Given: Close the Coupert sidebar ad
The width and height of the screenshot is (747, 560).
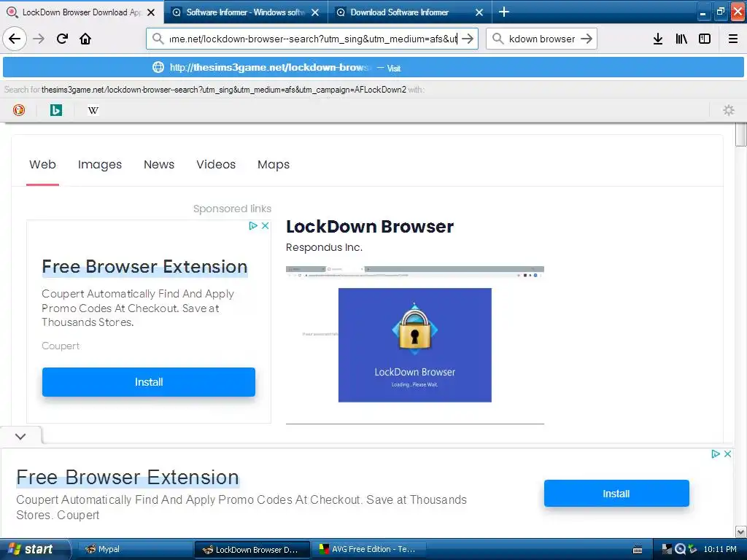Looking at the screenshot, I should click(x=266, y=226).
